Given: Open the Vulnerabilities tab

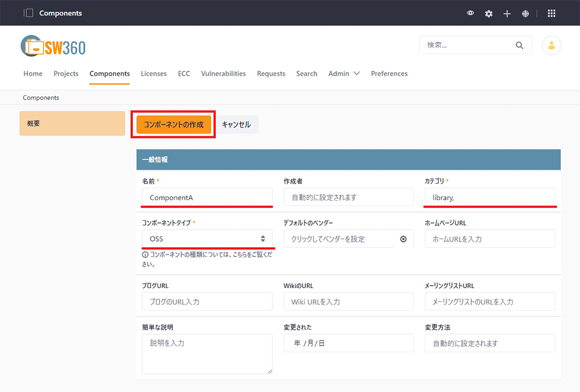Looking at the screenshot, I should (x=223, y=74).
